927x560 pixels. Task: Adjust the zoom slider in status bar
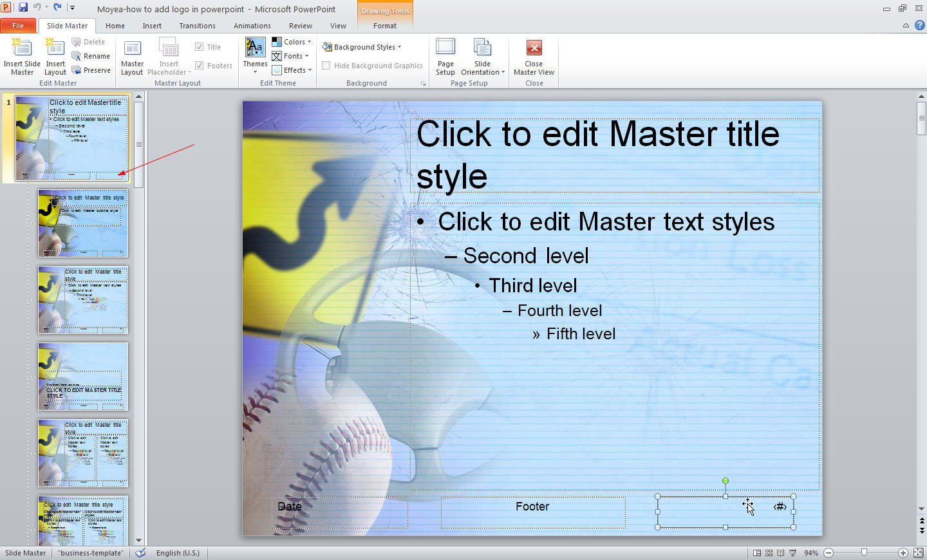[863, 552]
